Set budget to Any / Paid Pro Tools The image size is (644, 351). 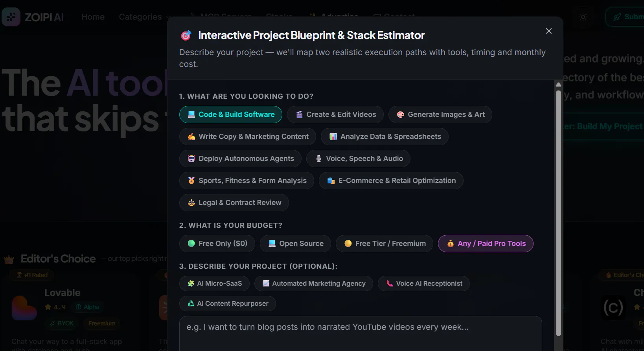click(x=486, y=244)
